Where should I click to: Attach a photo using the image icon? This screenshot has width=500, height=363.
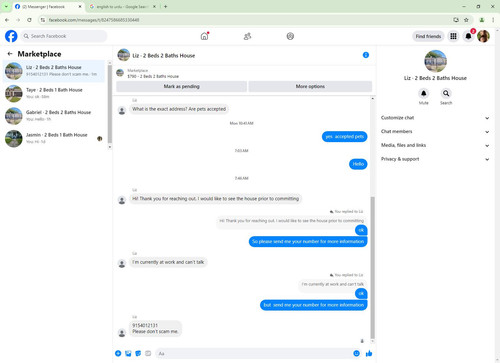[x=128, y=353]
